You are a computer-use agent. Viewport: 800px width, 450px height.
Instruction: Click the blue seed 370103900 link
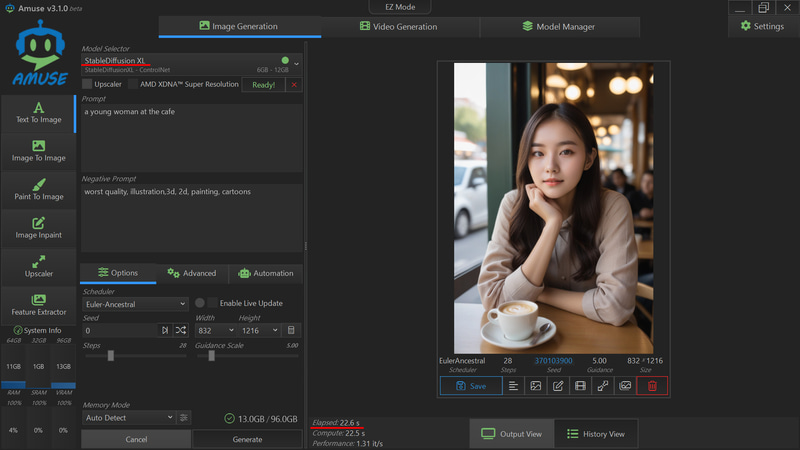coord(554,361)
